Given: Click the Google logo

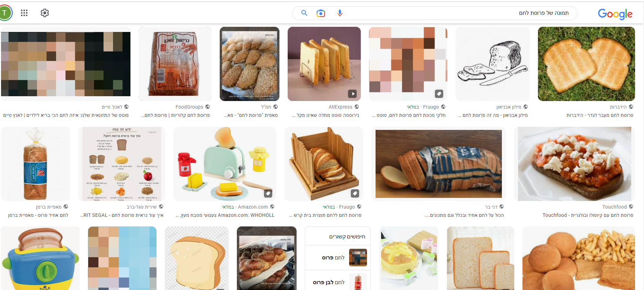Looking at the screenshot, I should click(x=615, y=14).
